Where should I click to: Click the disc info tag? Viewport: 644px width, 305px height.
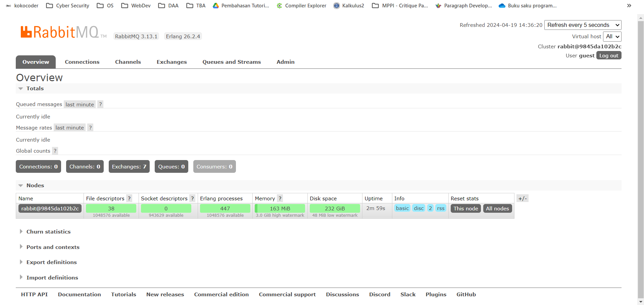pos(419,208)
